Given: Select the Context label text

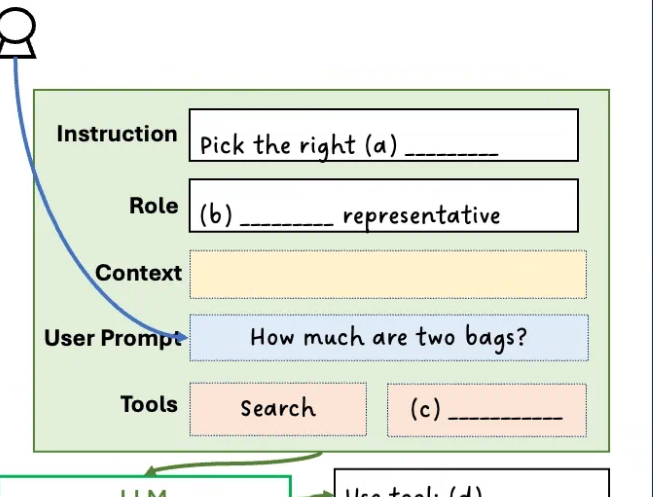Looking at the screenshot, I should pos(138,273).
